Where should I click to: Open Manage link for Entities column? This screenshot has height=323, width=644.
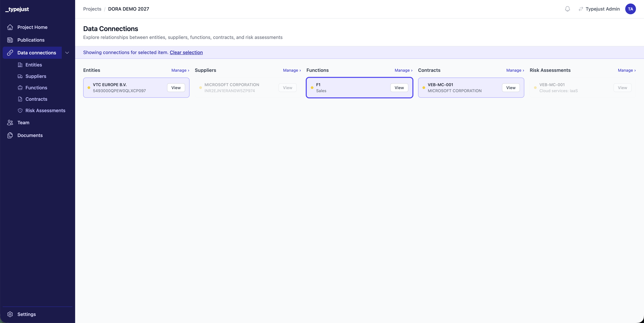(180, 70)
